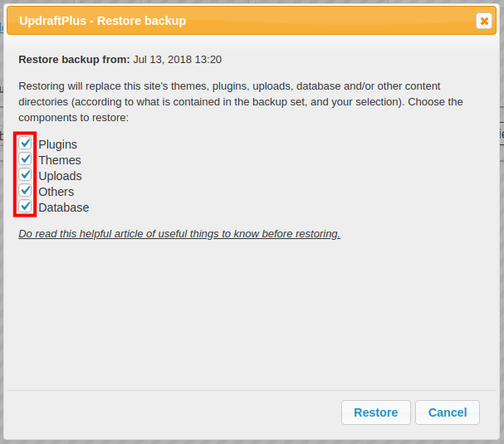Screen dimensions: 504x444
Task: Disable the Uploads component checkbox
Action: [26, 175]
